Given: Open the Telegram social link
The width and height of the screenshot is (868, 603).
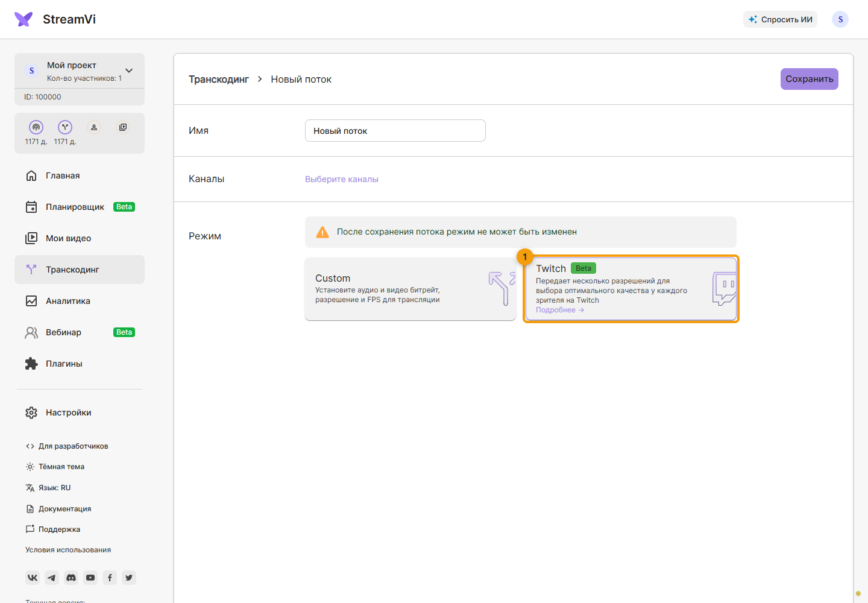Looking at the screenshot, I should [x=52, y=578].
